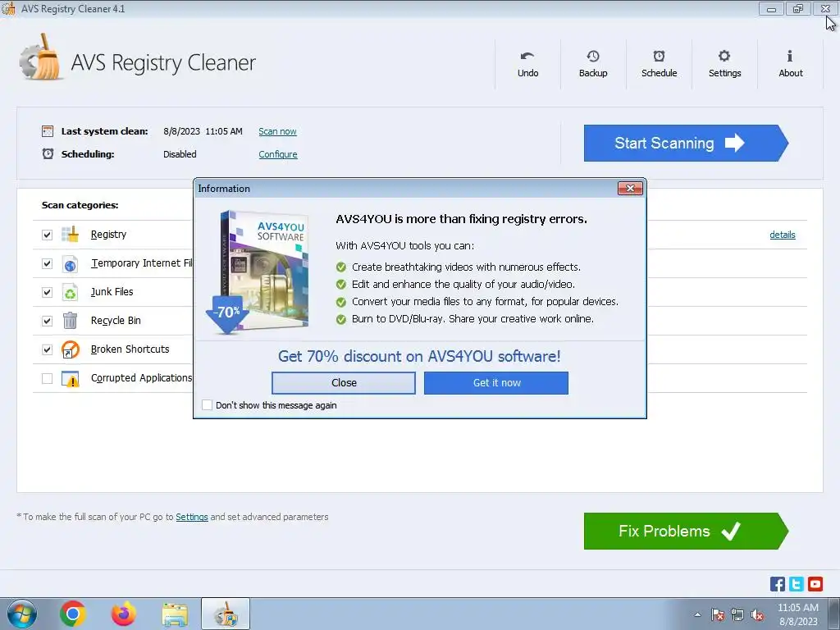Viewport: 840px width, 630px height.
Task: Check Don't show this message again
Action: [207, 405]
